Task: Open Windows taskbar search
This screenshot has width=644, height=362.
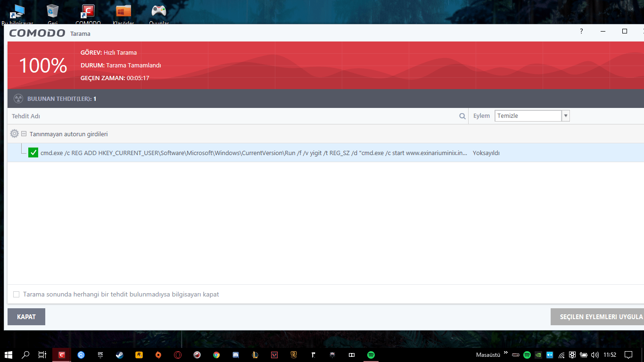Action: (26, 355)
